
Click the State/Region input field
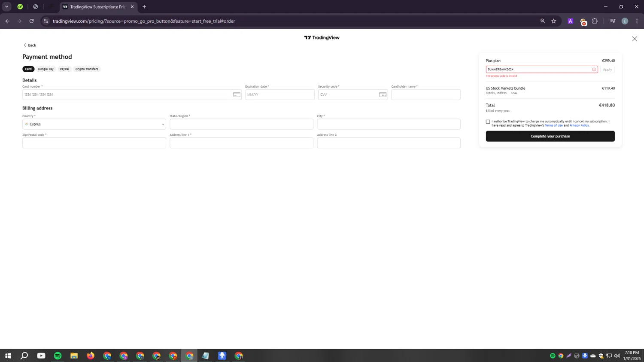coord(241,124)
